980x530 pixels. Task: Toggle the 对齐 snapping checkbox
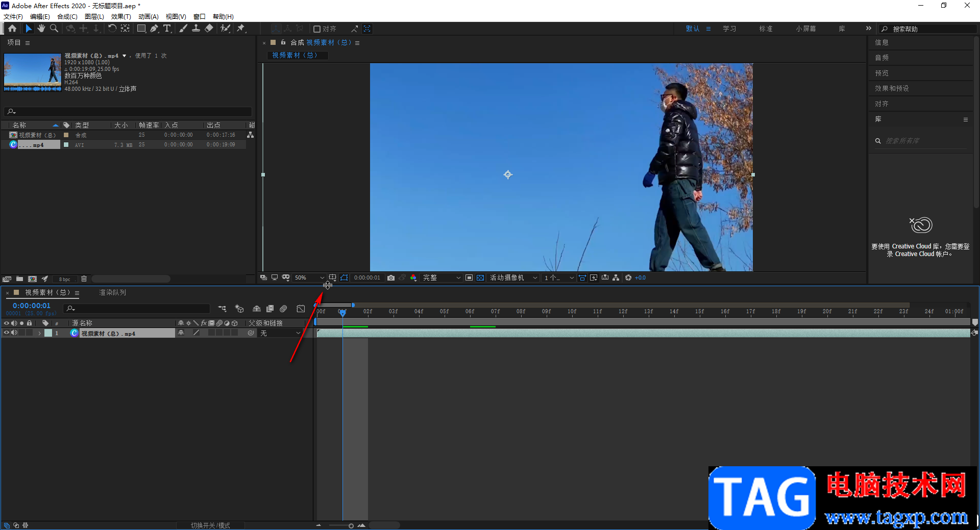(317, 29)
